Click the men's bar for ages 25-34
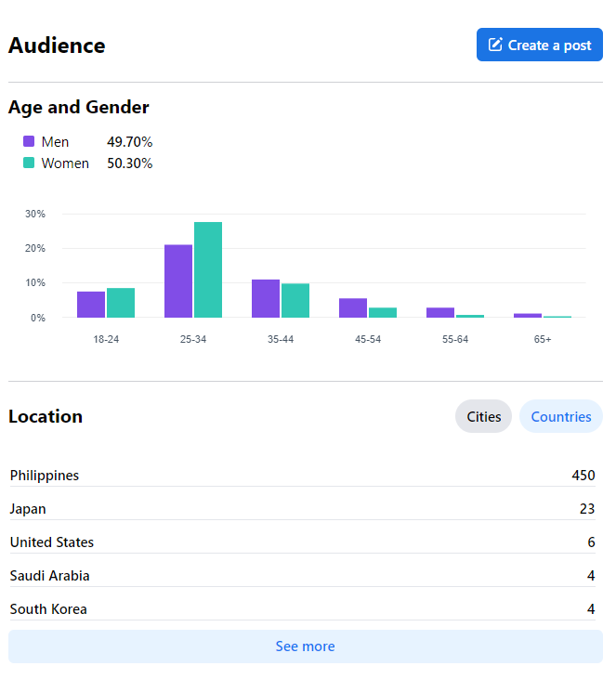The width and height of the screenshot is (616, 679). pyautogui.click(x=178, y=281)
